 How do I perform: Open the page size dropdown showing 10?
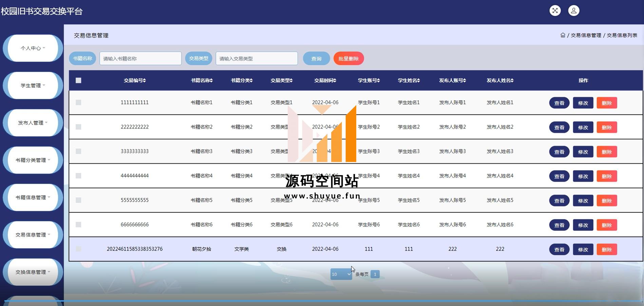[x=341, y=274]
